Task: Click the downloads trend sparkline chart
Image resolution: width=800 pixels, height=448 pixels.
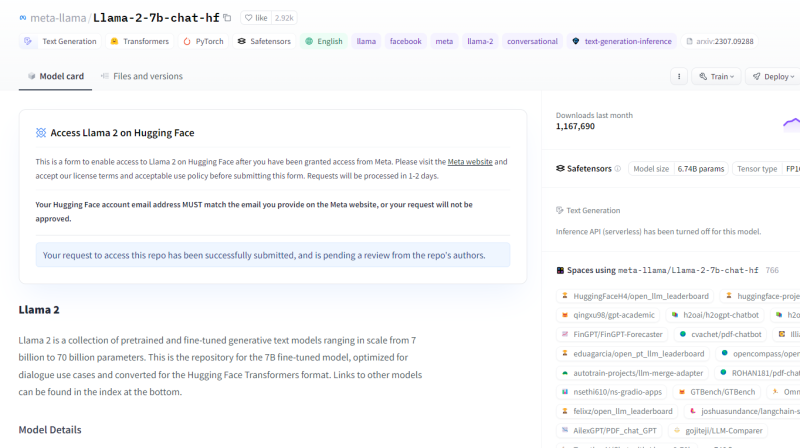Action: (791, 123)
